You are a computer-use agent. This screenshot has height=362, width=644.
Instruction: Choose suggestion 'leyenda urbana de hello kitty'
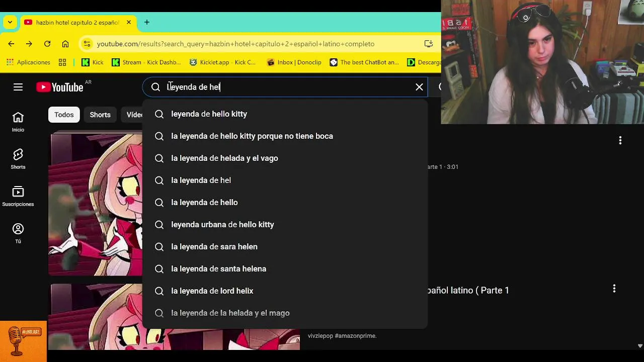click(285, 225)
